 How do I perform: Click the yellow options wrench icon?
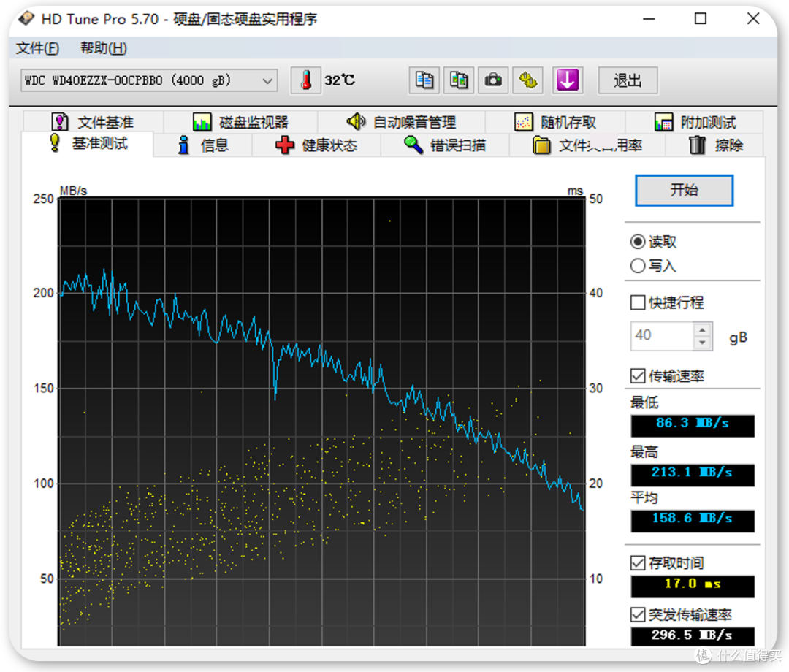(528, 80)
